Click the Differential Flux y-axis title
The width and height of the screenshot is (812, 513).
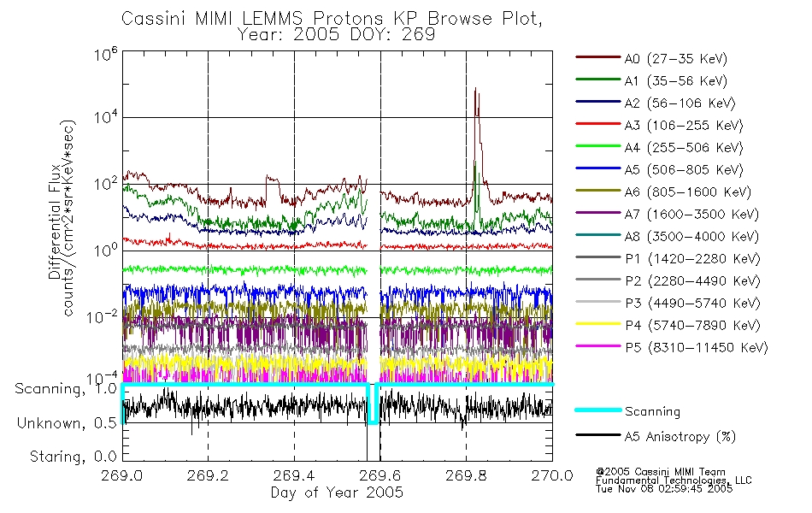(x=55, y=221)
